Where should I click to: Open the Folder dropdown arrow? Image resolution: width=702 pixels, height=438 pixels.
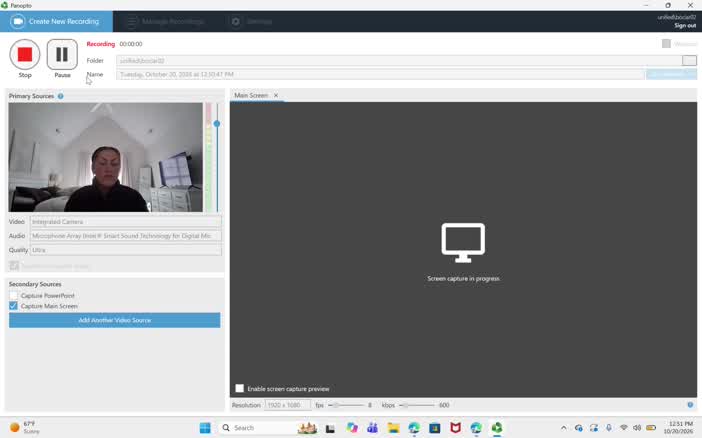coord(689,60)
